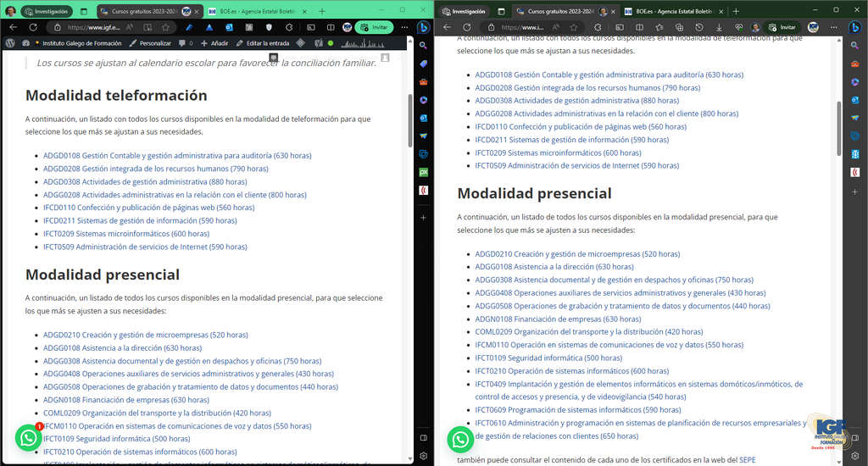
Task: Add a sidebar app with the plus icon
Action: point(423,218)
